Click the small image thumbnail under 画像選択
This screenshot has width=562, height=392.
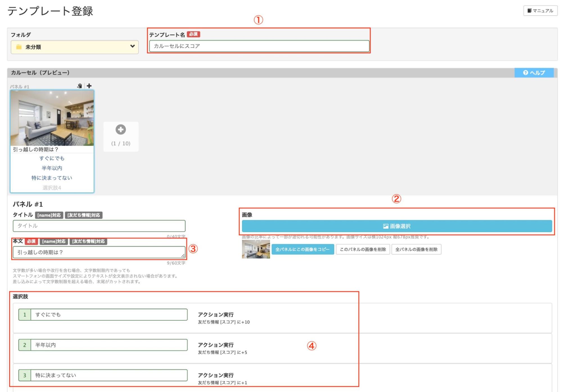tap(256, 249)
